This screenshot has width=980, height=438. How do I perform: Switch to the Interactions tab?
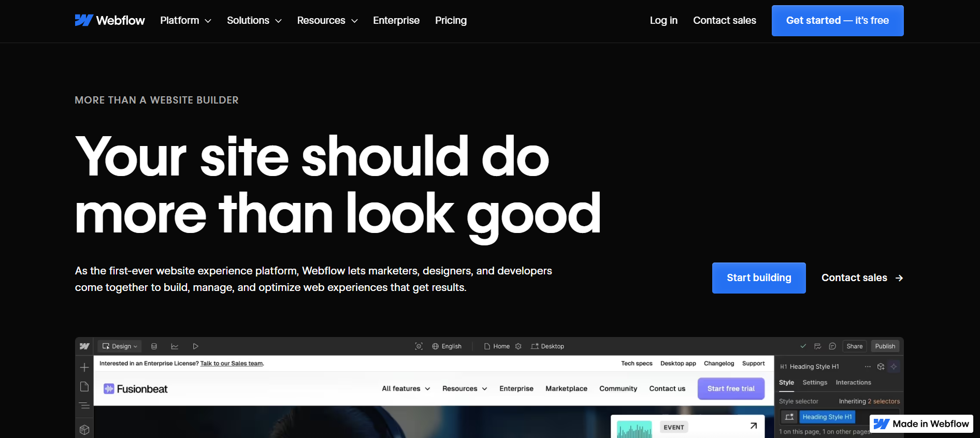click(853, 383)
